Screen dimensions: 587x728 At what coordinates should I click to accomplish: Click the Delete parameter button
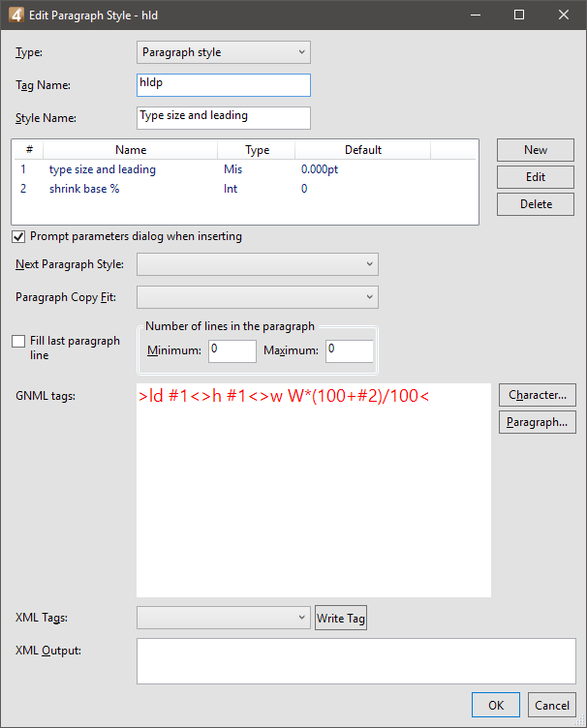[536, 204]
